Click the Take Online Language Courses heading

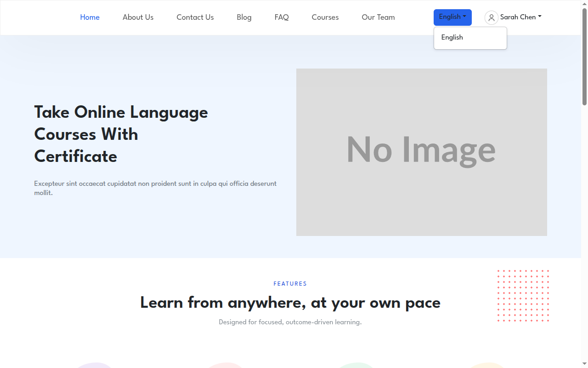point(121,134)
